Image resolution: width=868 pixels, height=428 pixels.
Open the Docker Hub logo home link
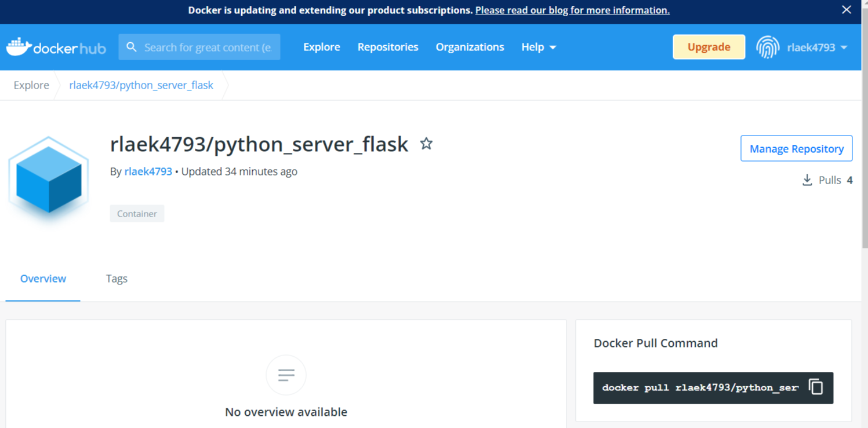pyautogui.click(x=56, y=47)
